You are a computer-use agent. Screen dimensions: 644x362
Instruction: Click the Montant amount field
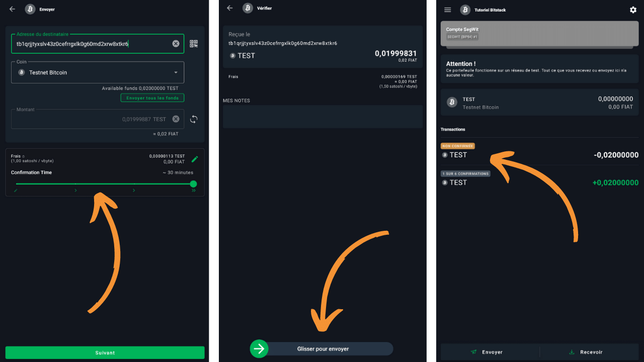pos(97,119)
